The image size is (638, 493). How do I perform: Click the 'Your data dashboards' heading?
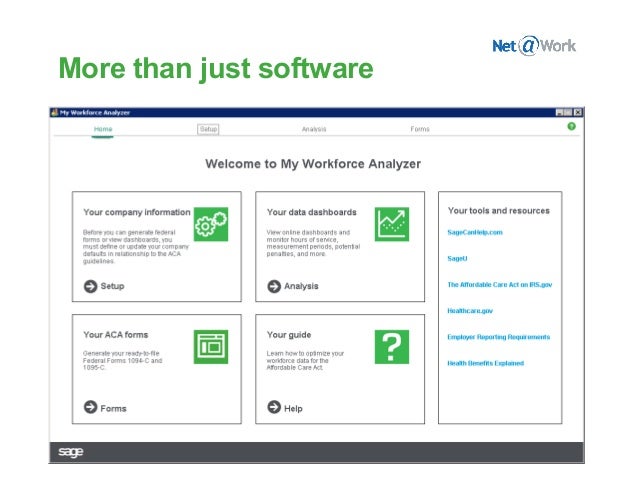(312, 212)
